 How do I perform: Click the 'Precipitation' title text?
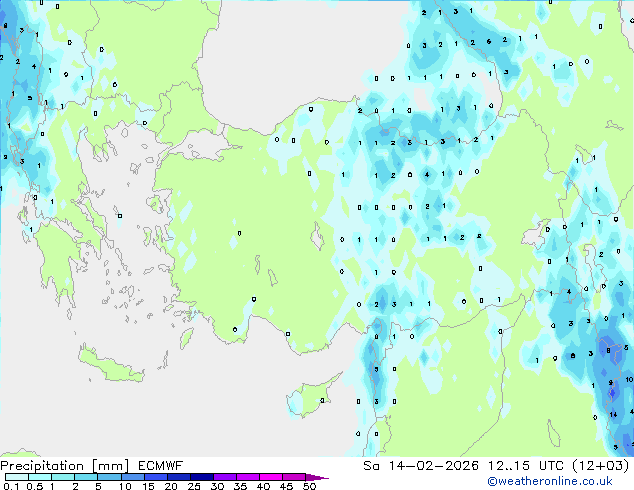coord(42,466)
